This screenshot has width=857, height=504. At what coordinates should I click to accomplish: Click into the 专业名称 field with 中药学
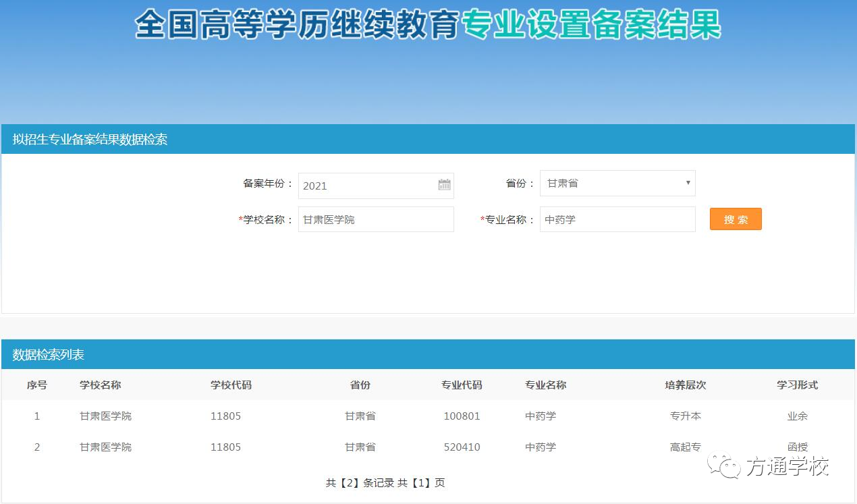click(x=617, y=219)
